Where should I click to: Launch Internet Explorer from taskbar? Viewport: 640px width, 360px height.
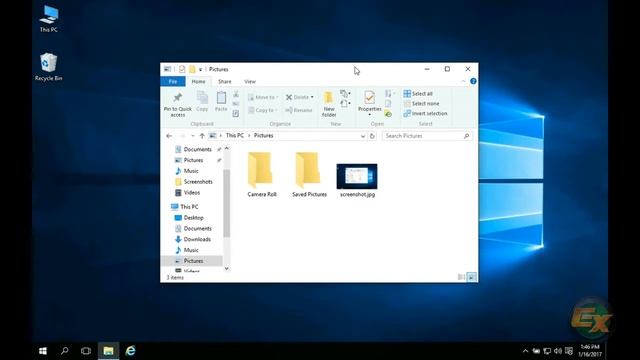pyautogui.click(x=130, y=351)
